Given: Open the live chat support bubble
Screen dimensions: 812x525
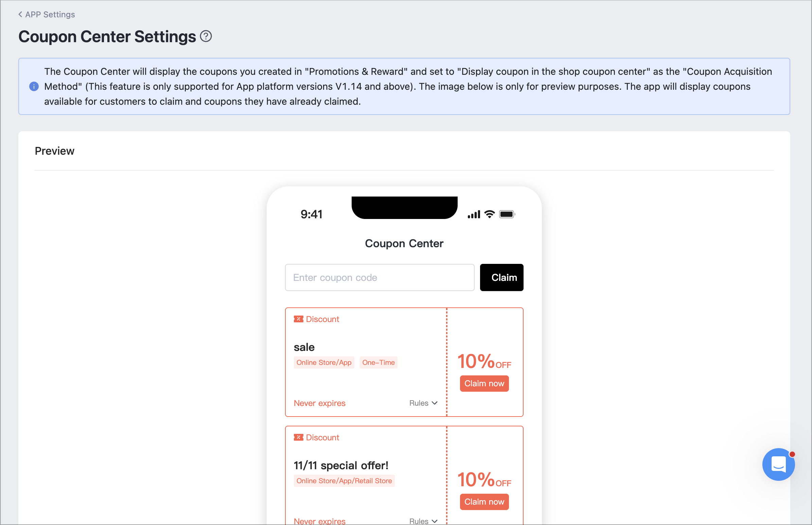Looking at the screenshot, I should (778, 464).
